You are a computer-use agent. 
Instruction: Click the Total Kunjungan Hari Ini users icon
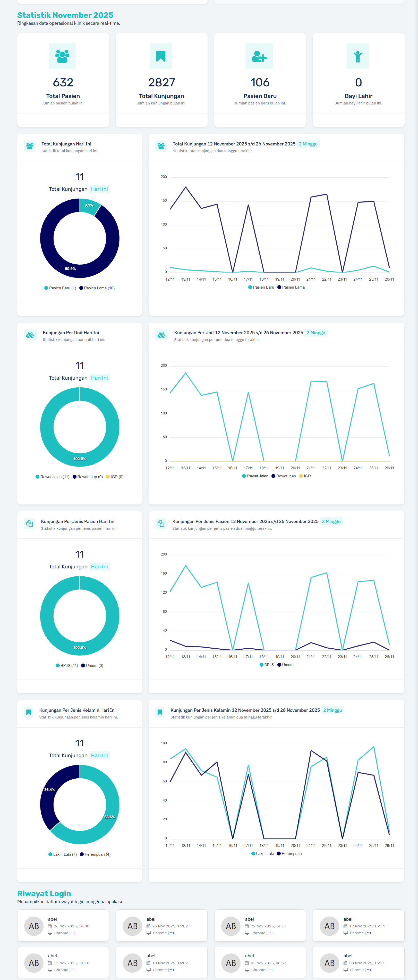tap(30, 146)
